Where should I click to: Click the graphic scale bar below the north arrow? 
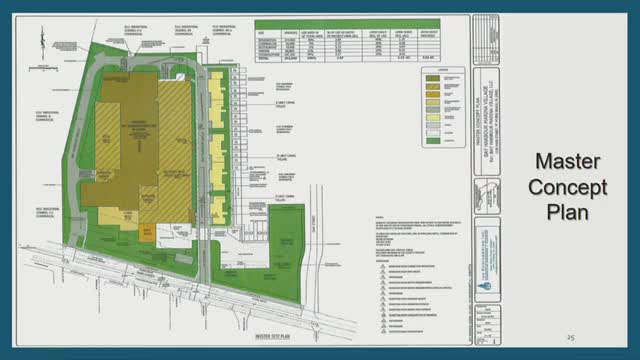[x=43, y=68]
